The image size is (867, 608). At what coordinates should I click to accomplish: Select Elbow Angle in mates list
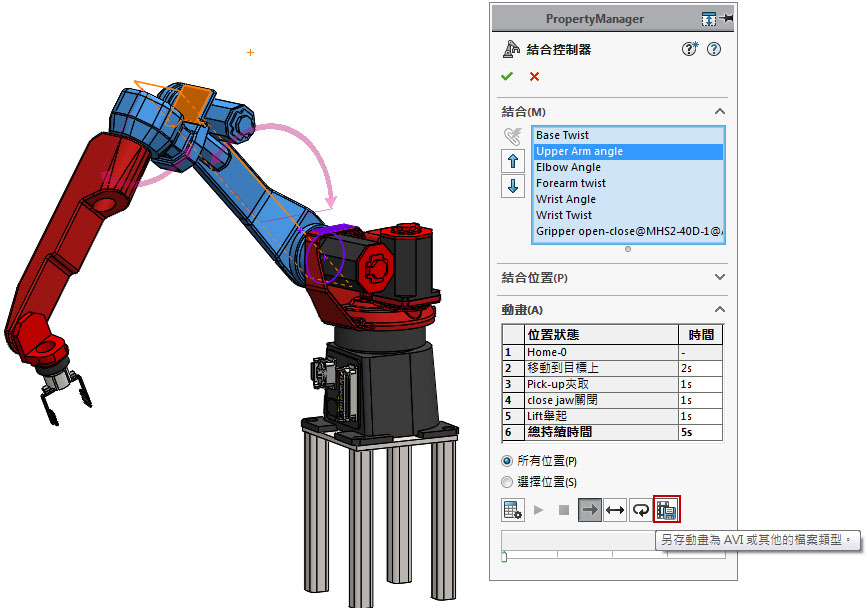[569, 167]
